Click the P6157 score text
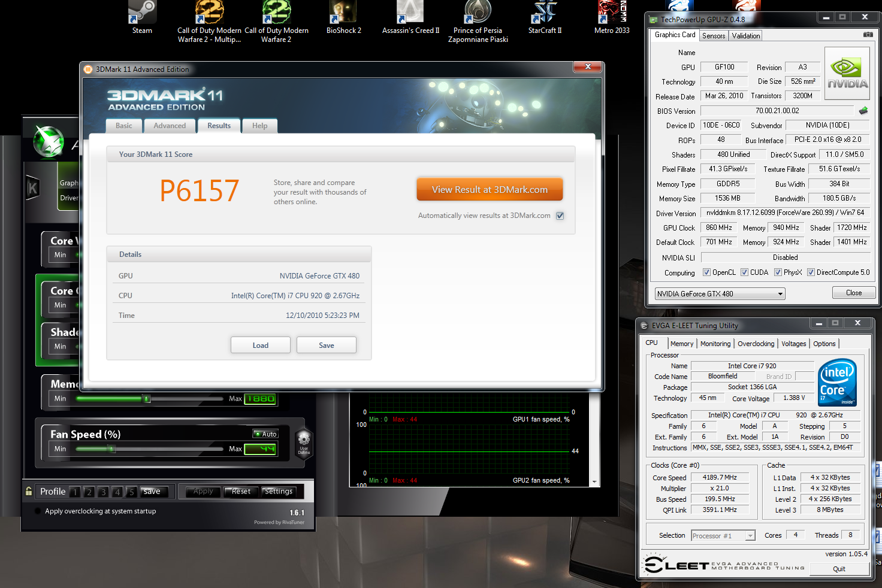 [200, 191]
